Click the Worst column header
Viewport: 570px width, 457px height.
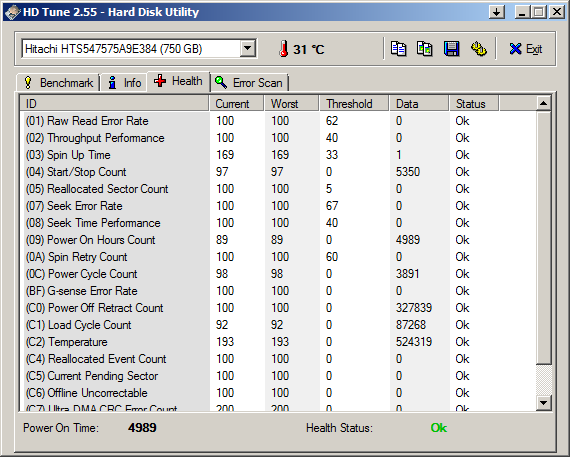click(x=292, y=104)
